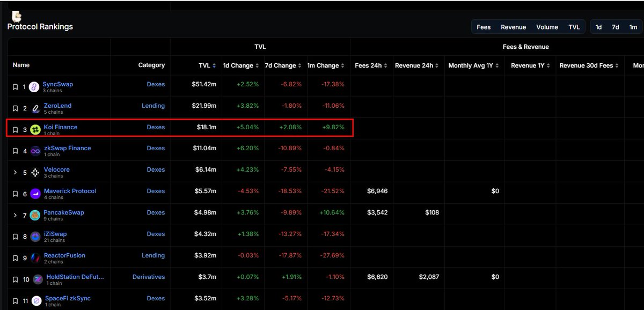Select the Volume filter tab
Image resolution: width=644 pixels, height=310 pixels.
coord(547,27)
